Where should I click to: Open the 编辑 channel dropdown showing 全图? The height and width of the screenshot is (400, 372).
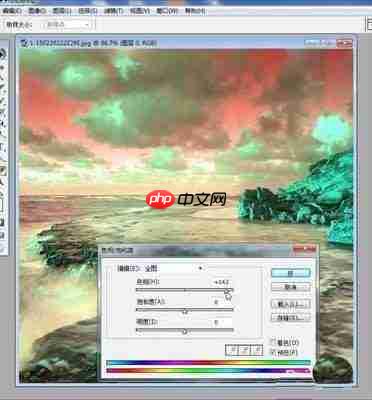(x=174, y=268)
